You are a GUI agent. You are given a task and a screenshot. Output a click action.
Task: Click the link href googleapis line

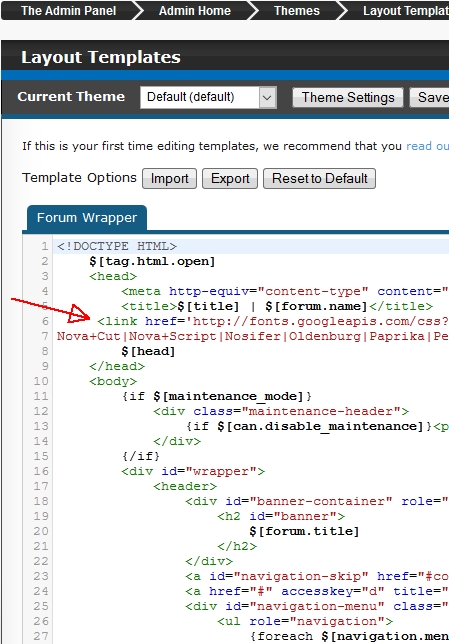273,321
